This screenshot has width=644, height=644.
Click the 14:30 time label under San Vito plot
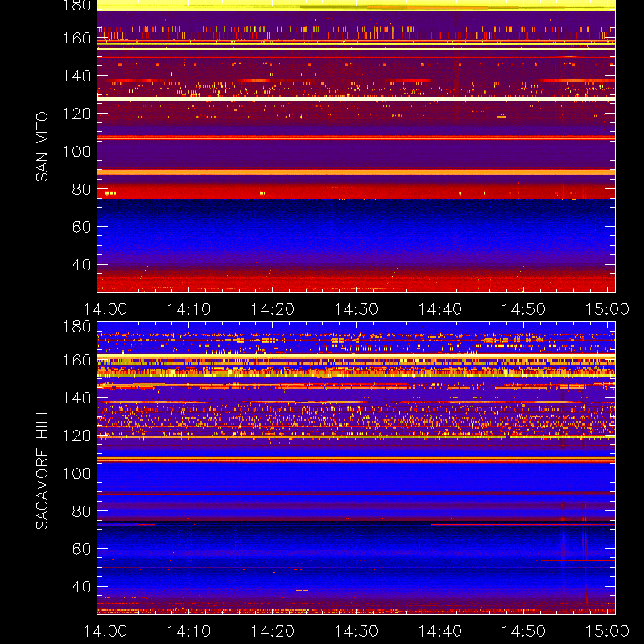click(x=356, y=309)
